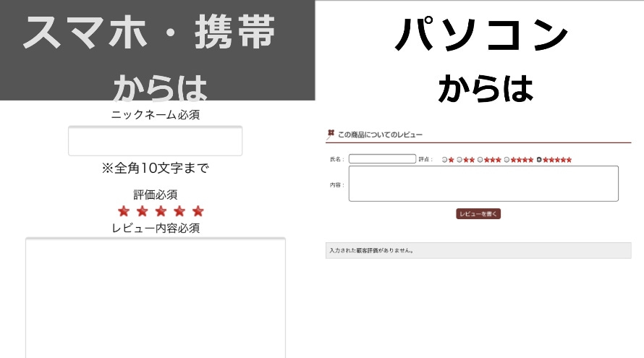Click the 入力された顧客評価がありません notice bar
Screen dimensions: 644x358
pos(478,250)
